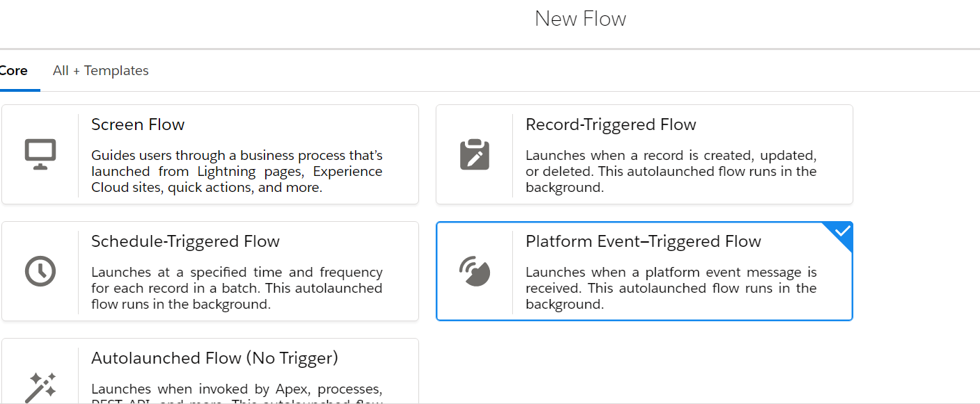Click the Schedule-Triggered Flow clock icon

click(42, 271)
